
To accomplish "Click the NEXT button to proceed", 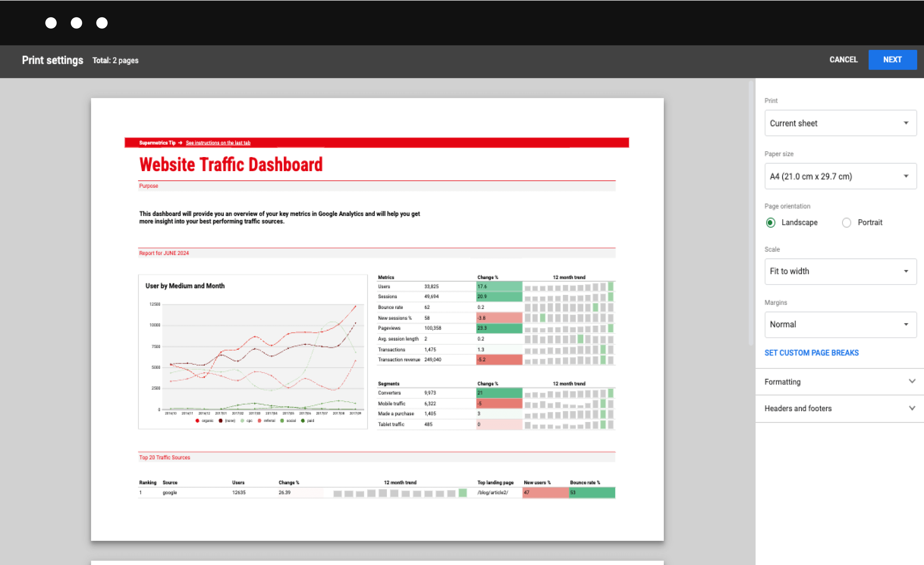I will 891,60.
